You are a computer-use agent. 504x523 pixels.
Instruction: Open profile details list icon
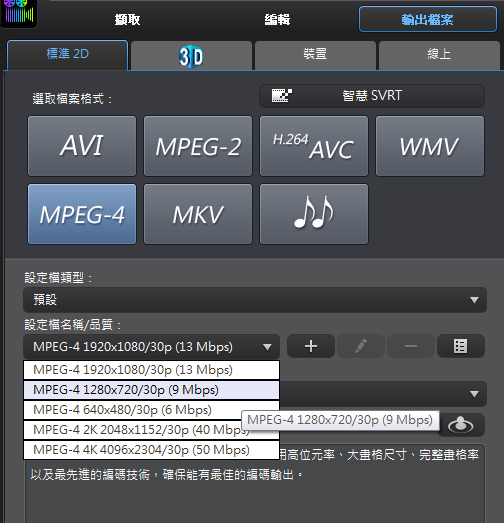pyautogui.click(x=461, y=346)
